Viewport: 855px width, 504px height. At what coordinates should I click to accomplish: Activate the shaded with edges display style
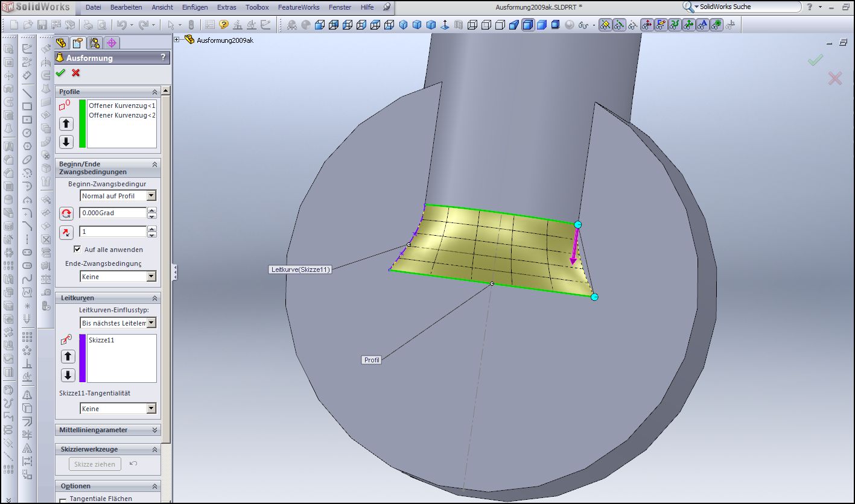click(x=527, y=25)
